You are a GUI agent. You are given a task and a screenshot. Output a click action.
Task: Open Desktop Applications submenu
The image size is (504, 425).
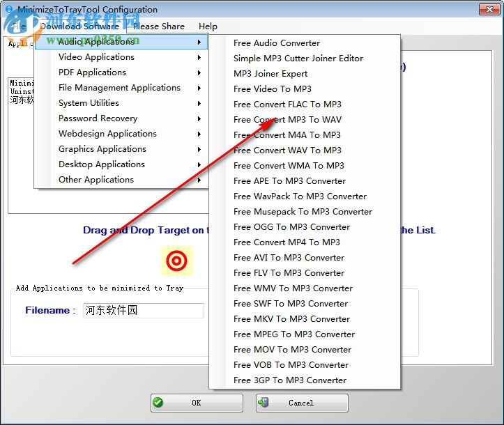click(x=121, y=164)
